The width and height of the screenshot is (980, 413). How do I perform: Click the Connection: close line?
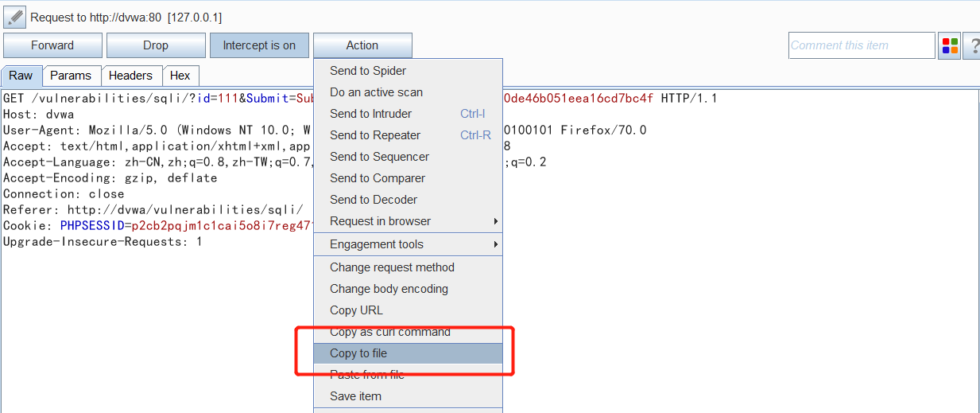coord(64,194)
